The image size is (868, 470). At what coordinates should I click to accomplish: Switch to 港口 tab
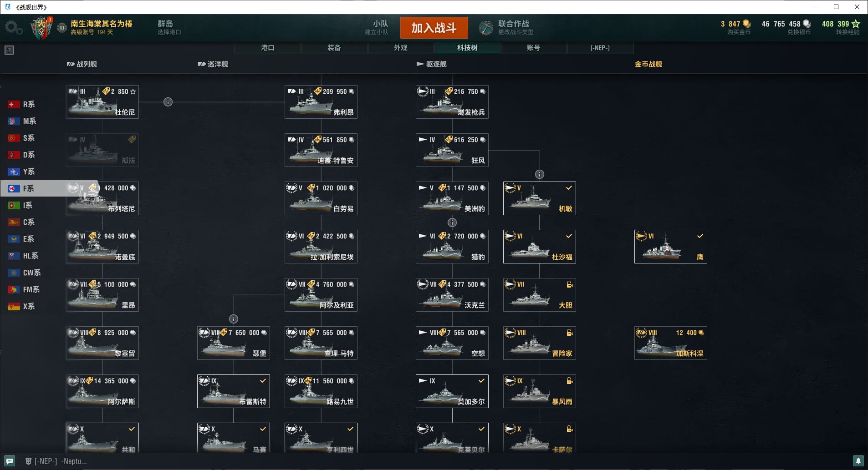point(268,48)
